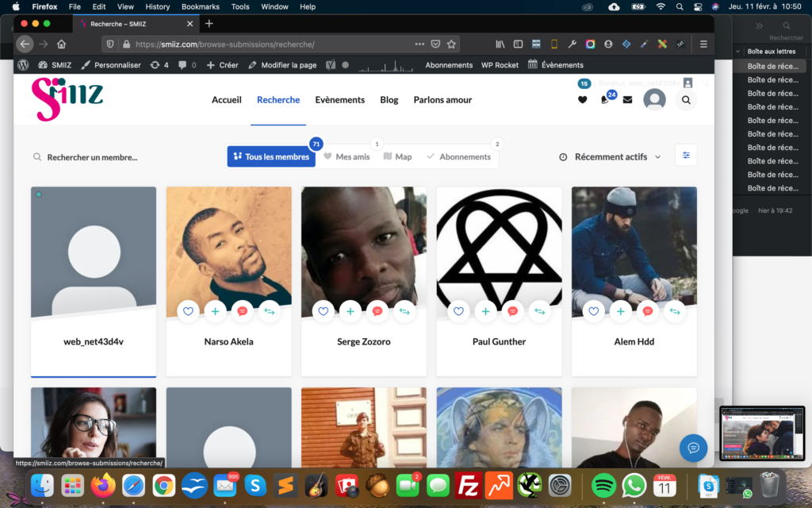Open Accueil navigation item

click(x=226, y=99)
